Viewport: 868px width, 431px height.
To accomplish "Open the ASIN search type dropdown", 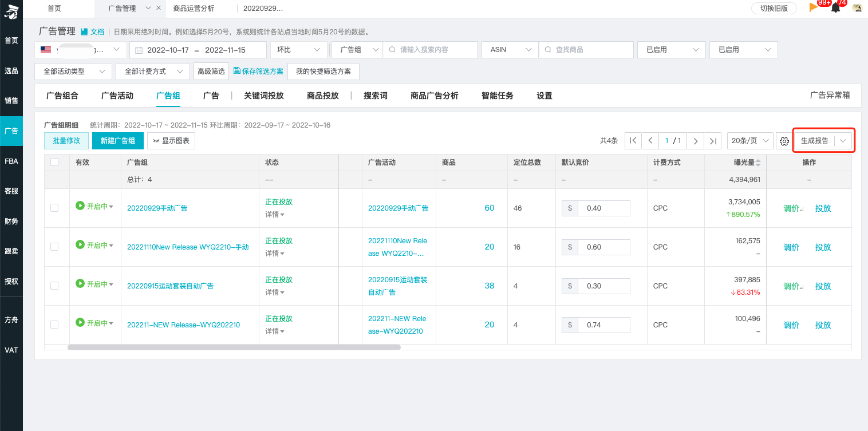I will pyautogui.click(x=510, y=50).
